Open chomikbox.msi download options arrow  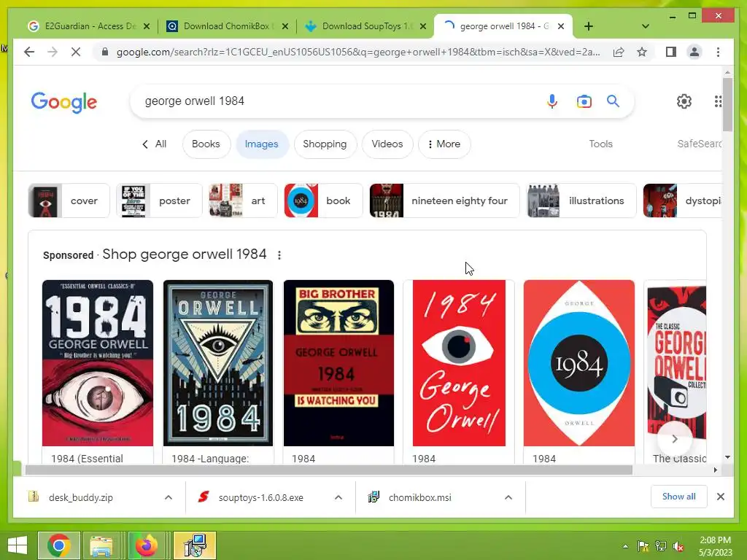[508, 497]
